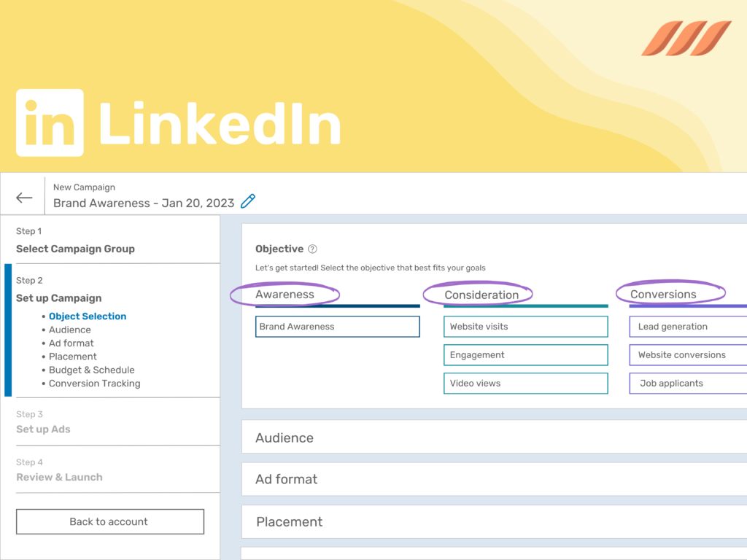Click the Back to account button
747x560 pixels.
tap(109, 521)
